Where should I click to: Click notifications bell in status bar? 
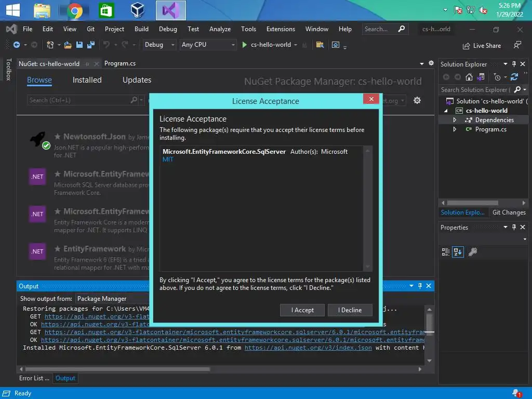pyautogui.click(x=516, y=393)
